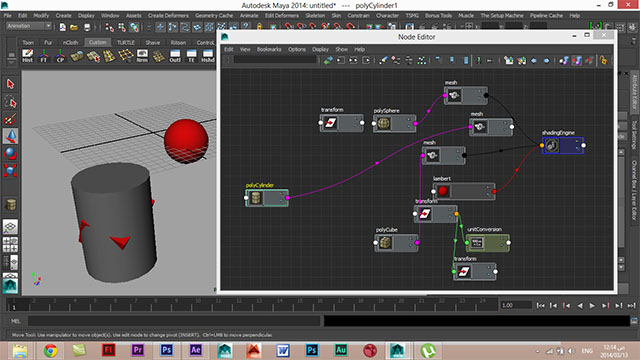Switch to four-view panel layout
Screen dimensions: 640x360
[10, 244]
